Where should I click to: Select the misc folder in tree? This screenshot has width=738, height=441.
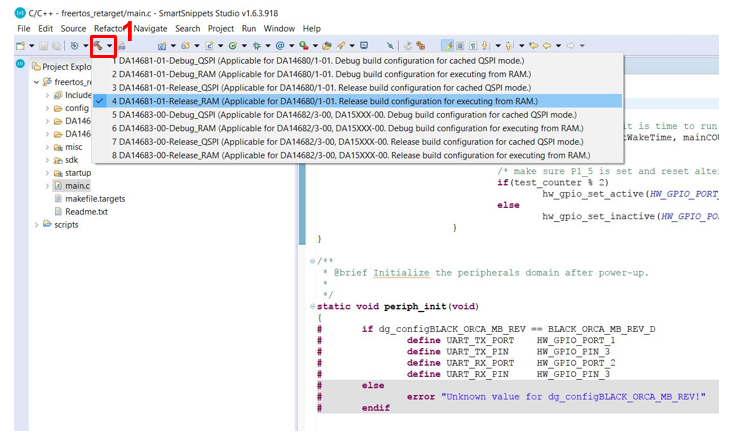pyautogui.click(x=73, y=147)
